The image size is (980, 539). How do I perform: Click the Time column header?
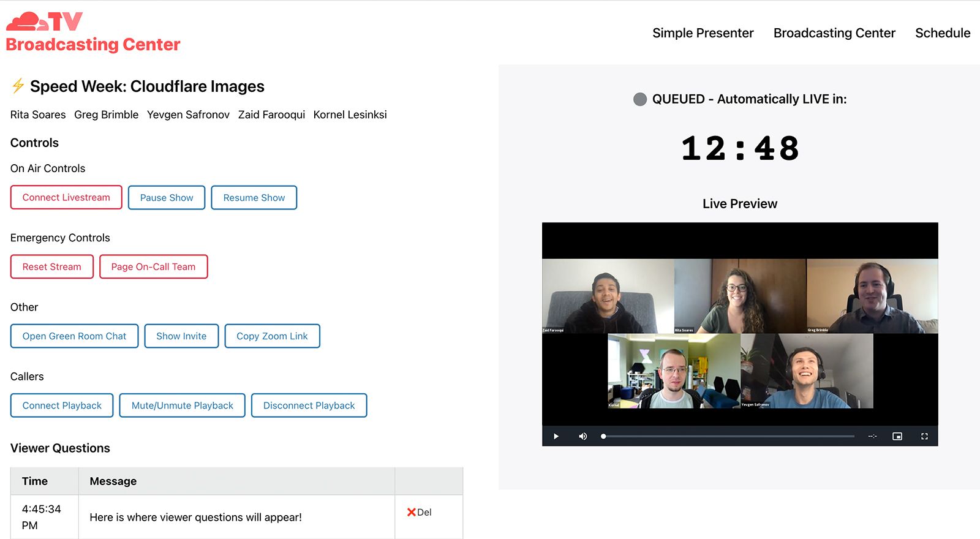[x=44, y=481]
